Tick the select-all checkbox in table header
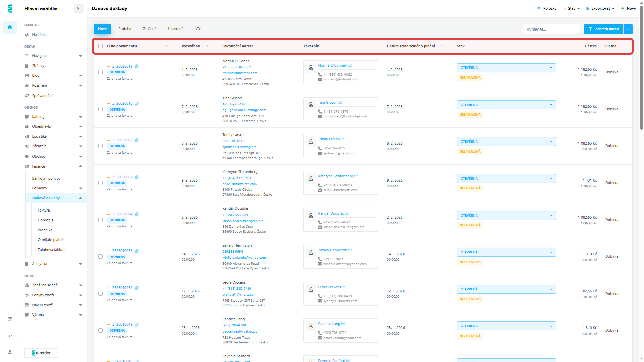The image size is (644, 362). click(x=100, y=46)
